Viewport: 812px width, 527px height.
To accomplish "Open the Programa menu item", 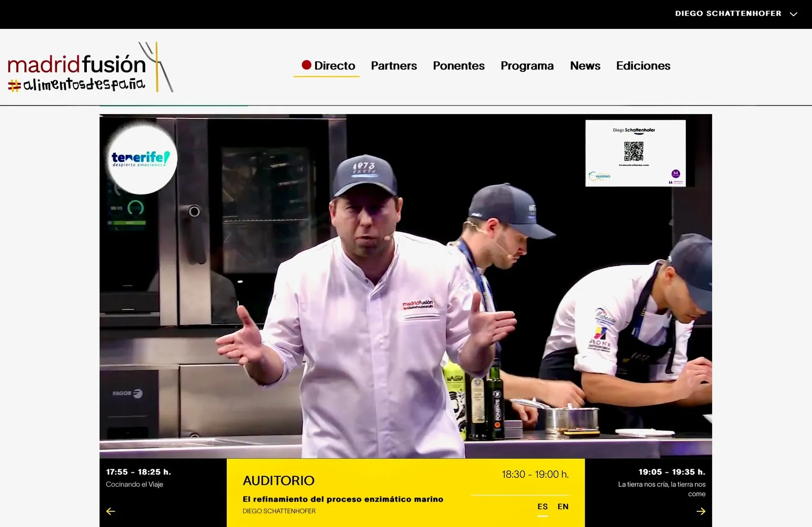I will (x=527, y=66).
